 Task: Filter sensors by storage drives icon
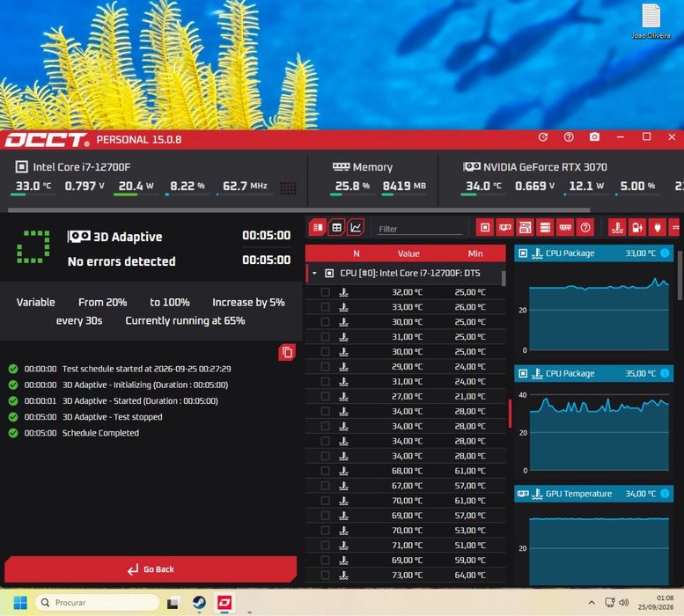tap(545, 228)
